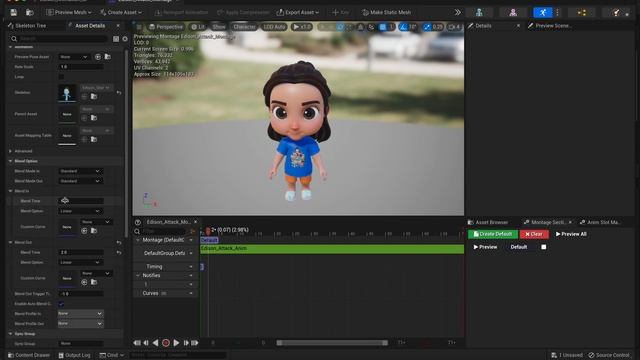Step back one frame
640x360 pixels.
coord(146,343)
